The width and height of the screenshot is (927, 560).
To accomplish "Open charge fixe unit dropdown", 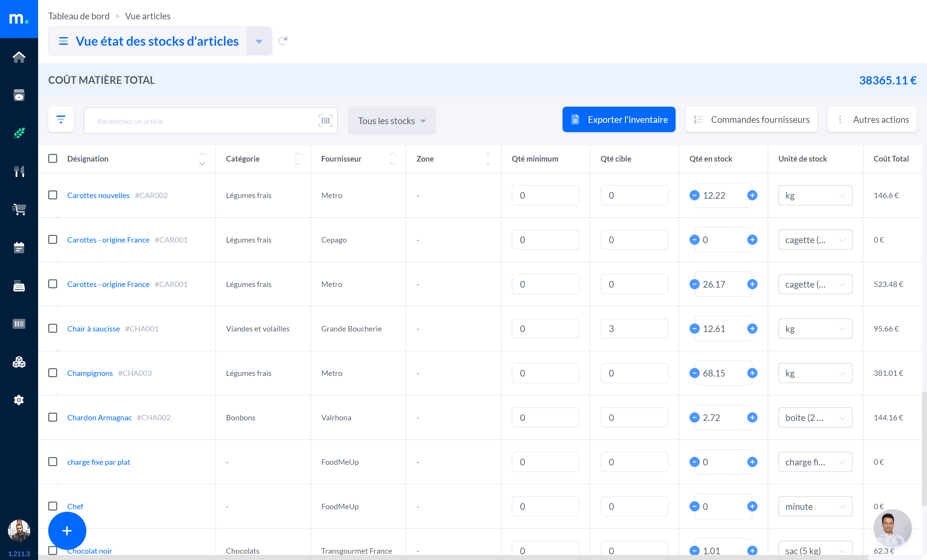I will click(x=815, y=462).
